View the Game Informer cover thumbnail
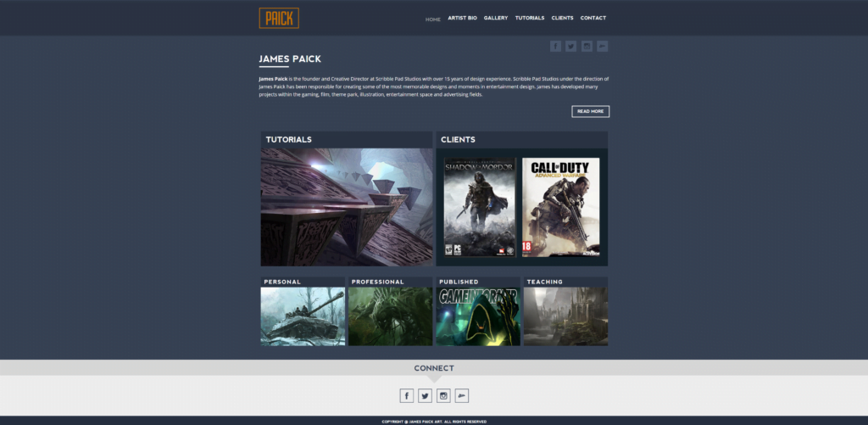This screenshot has height=425, width=868. click(478, 316)
